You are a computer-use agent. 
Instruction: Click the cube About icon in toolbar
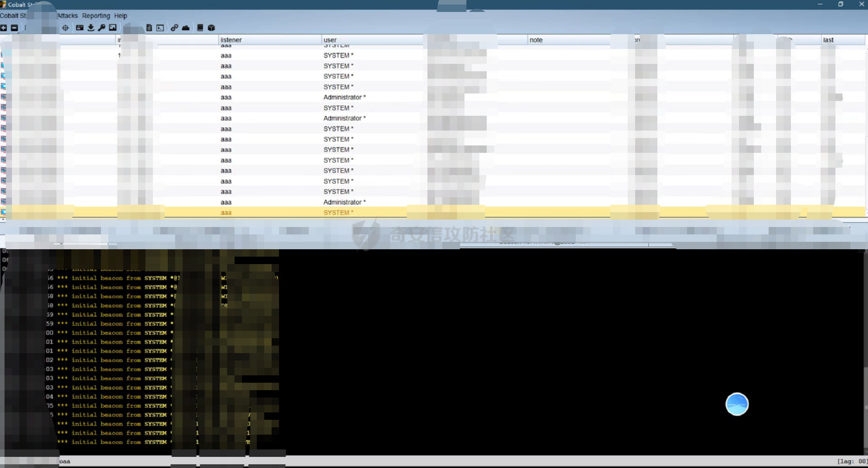pyautogui.click(x=211, y=28)
